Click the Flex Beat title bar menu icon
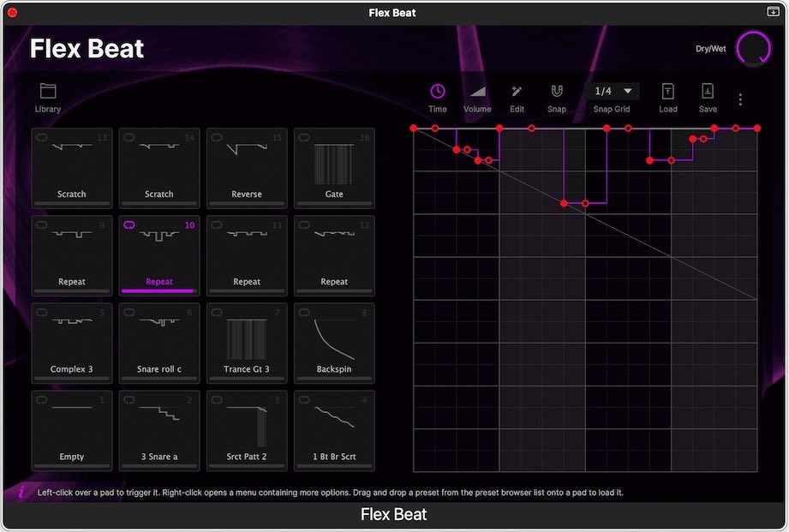789x532 pixels. coord(774,12)
